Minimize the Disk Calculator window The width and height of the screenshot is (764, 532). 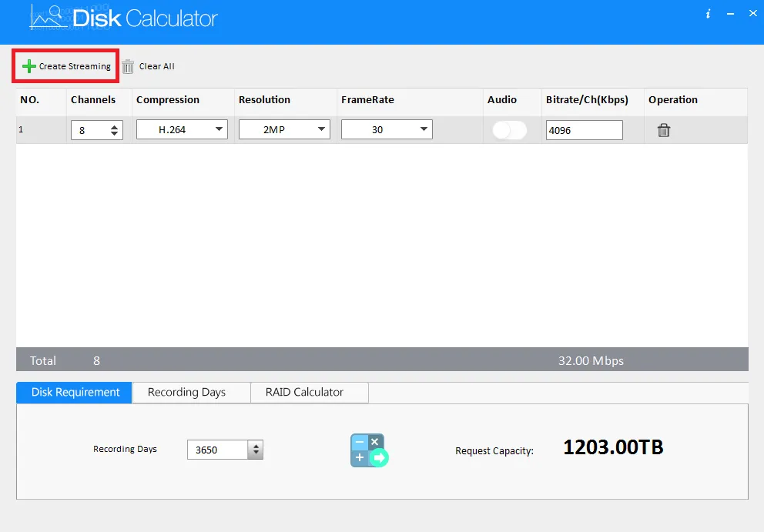(x=730, y=14)
